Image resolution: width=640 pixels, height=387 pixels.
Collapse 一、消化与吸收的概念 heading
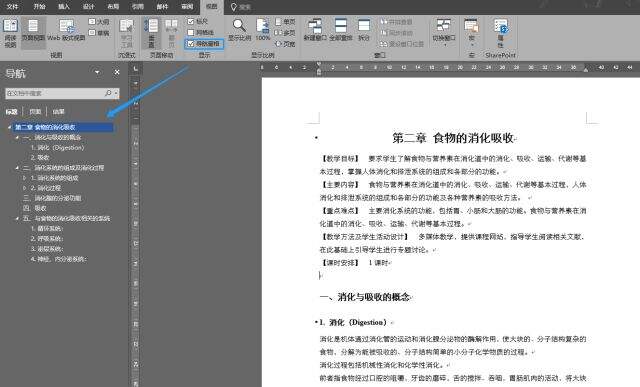point(17,138)
